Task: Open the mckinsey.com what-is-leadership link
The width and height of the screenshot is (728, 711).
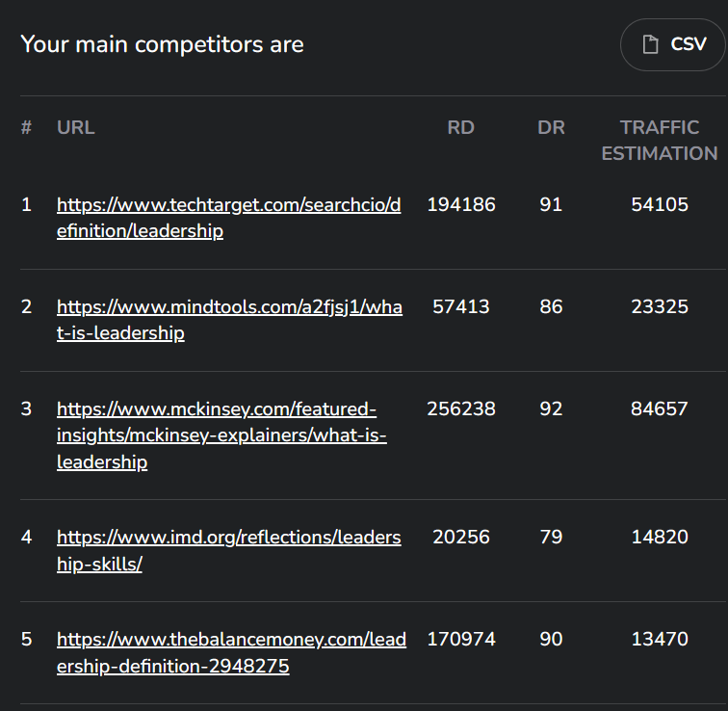Action: 221,435
